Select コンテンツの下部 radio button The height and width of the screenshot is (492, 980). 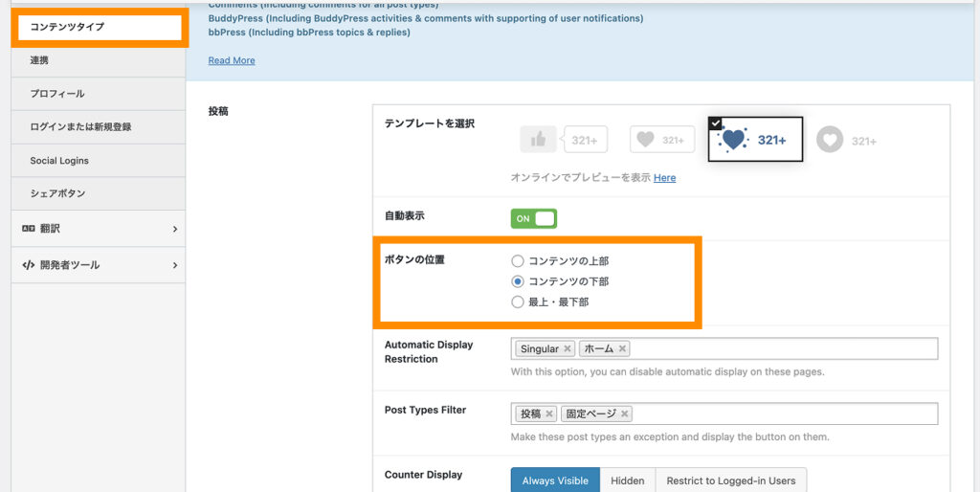click(518, 281)
